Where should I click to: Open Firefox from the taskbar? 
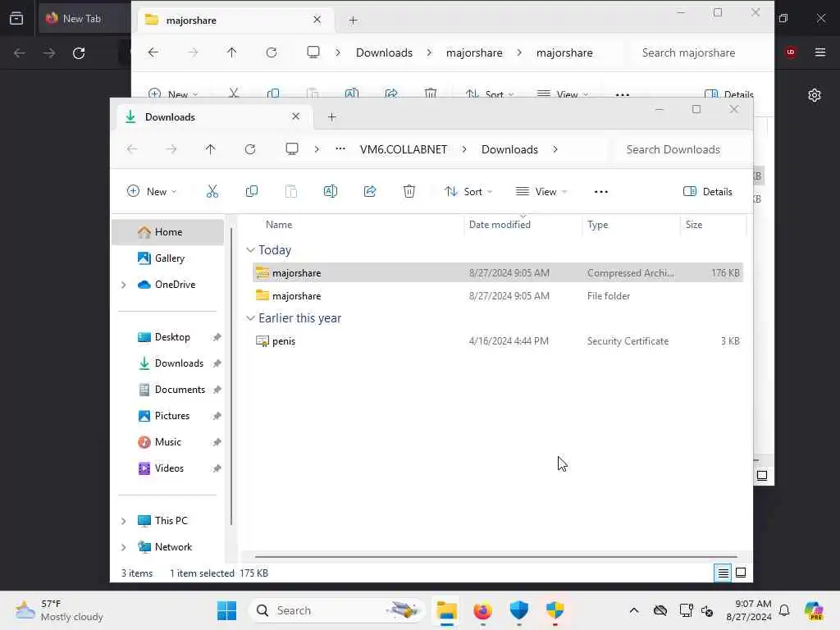pyautogui.click(x=482, y=610)
